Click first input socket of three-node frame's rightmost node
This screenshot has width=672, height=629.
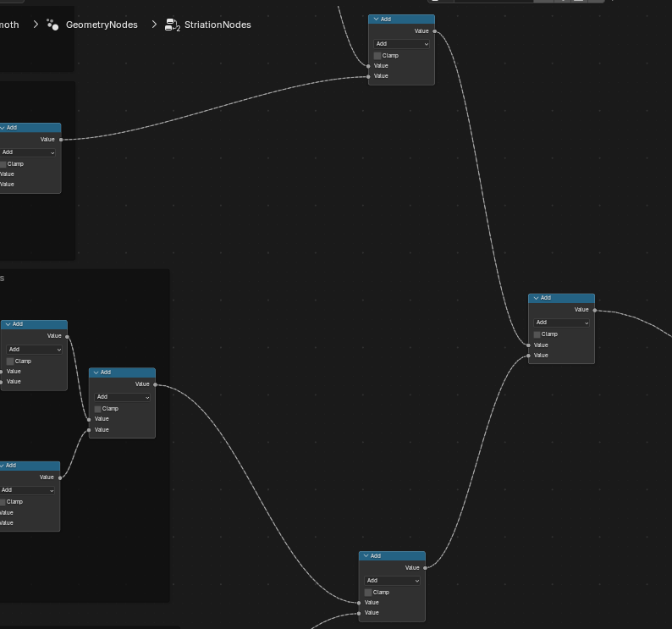coord(89,419)
